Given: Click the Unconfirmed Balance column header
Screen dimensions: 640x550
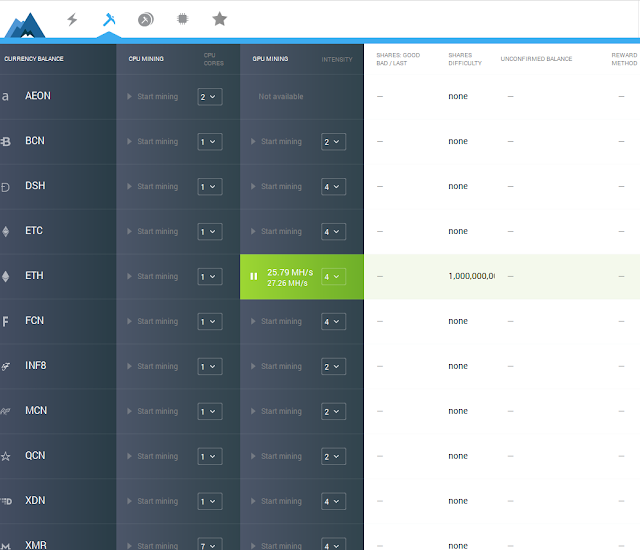Looking at the screenshot, I should (536, 59).
